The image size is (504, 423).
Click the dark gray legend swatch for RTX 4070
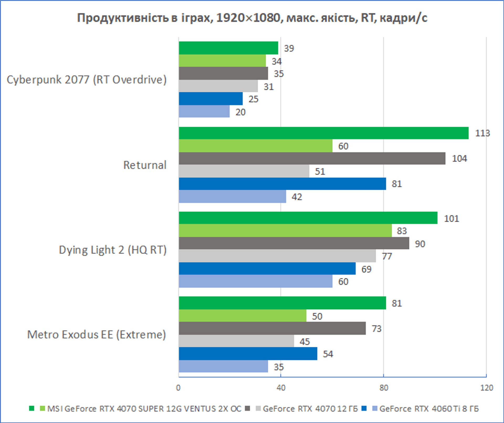pyautogui.click(x=247, y=408)
